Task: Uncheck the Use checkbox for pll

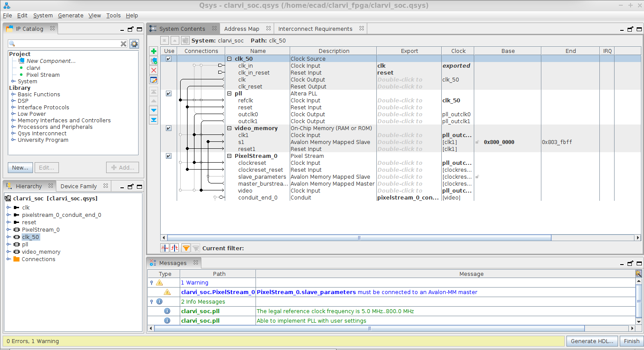Action: 169,94
